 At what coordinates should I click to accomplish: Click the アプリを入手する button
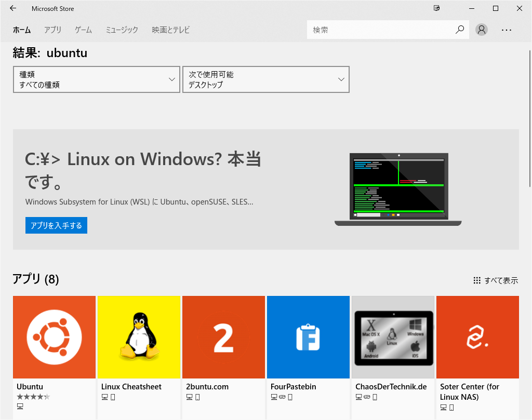coord(56,225)
